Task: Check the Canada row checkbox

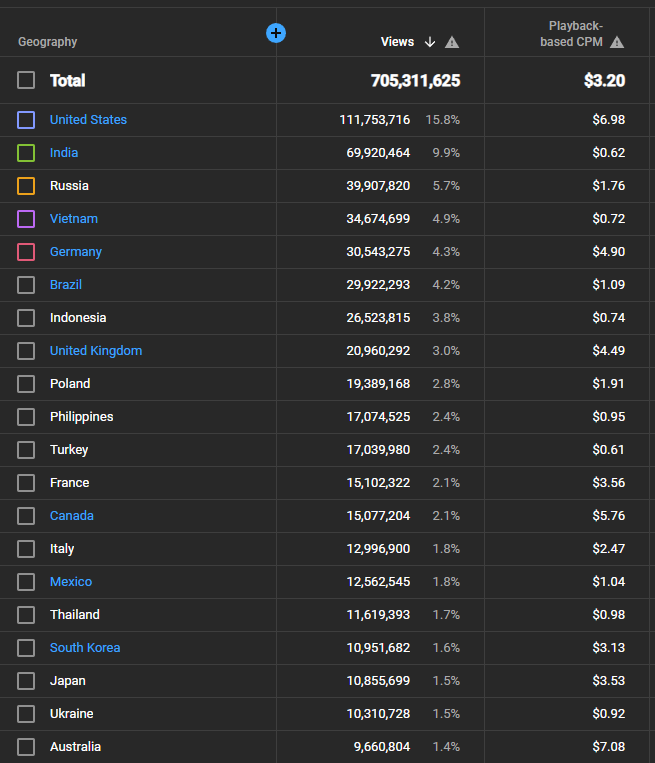Action: 26,516
